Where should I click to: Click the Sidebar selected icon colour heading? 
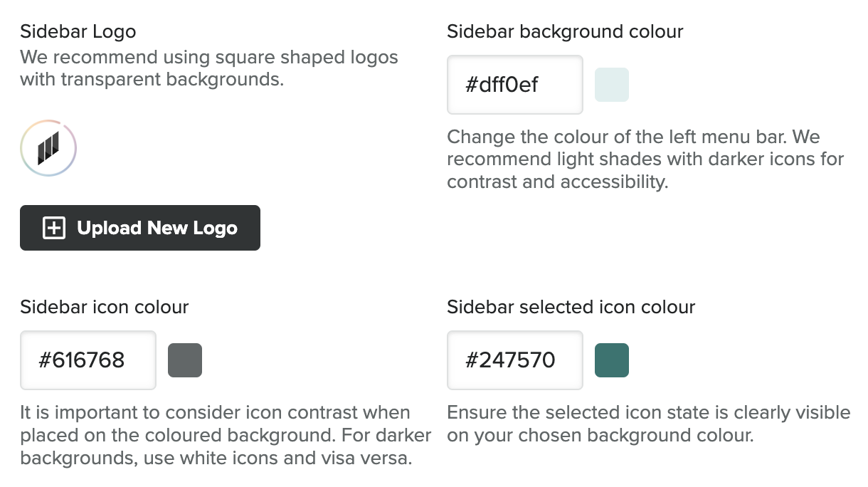click(571, 307)
